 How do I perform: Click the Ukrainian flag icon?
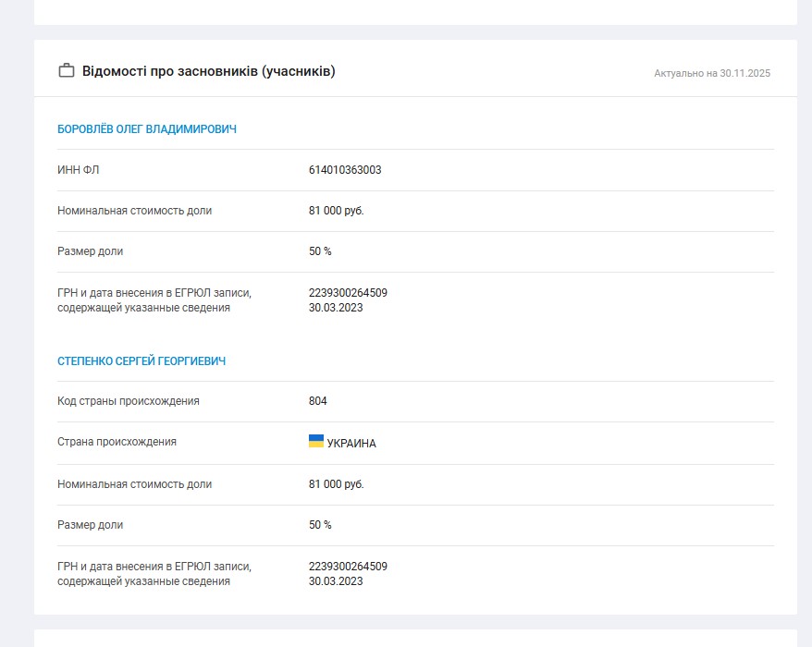pyautogui.click(x=316, y=442)
